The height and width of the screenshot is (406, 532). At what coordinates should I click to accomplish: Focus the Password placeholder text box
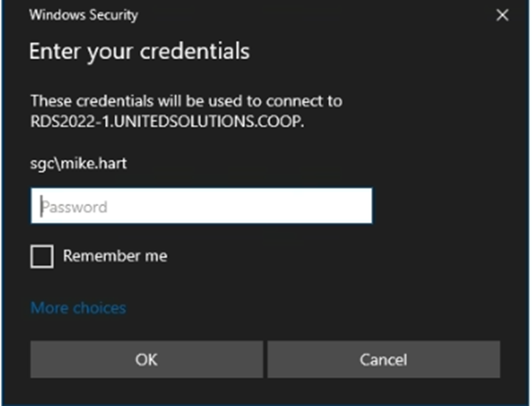(201, 206)
